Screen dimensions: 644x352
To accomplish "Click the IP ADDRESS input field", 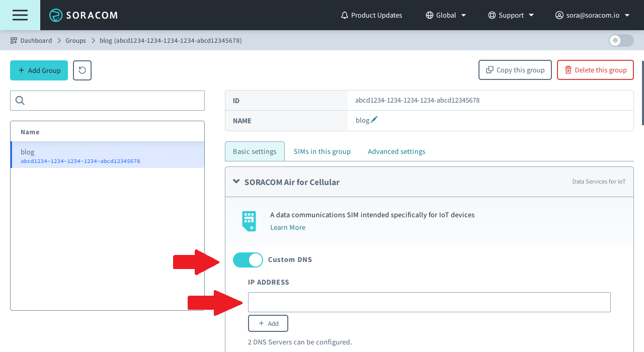I will (x=429, y=302).
